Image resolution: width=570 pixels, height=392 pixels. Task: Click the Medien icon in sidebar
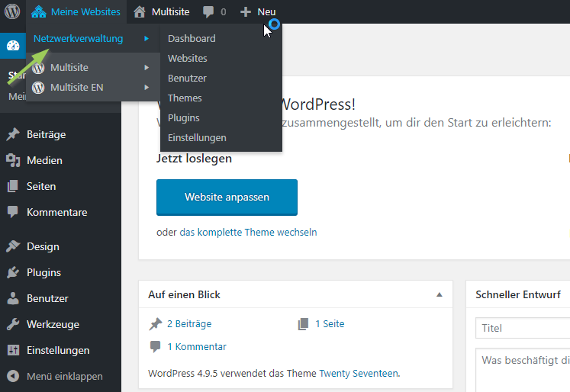[x=13, y=160]
